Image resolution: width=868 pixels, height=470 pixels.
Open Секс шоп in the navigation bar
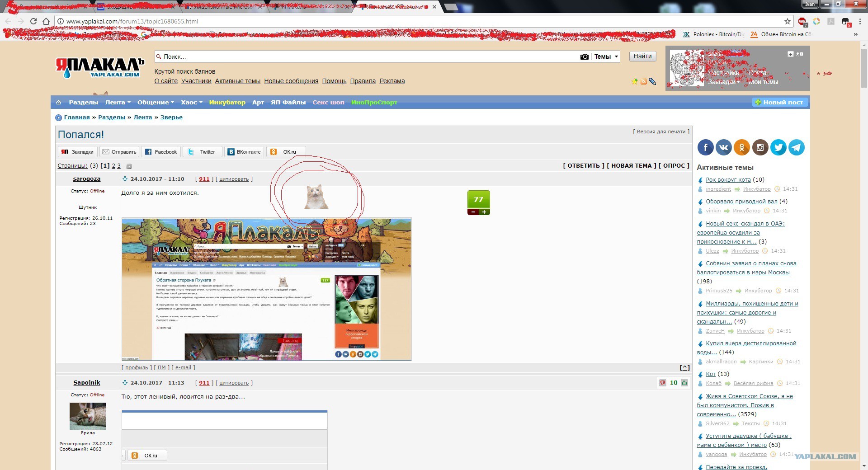pos(329,103)
